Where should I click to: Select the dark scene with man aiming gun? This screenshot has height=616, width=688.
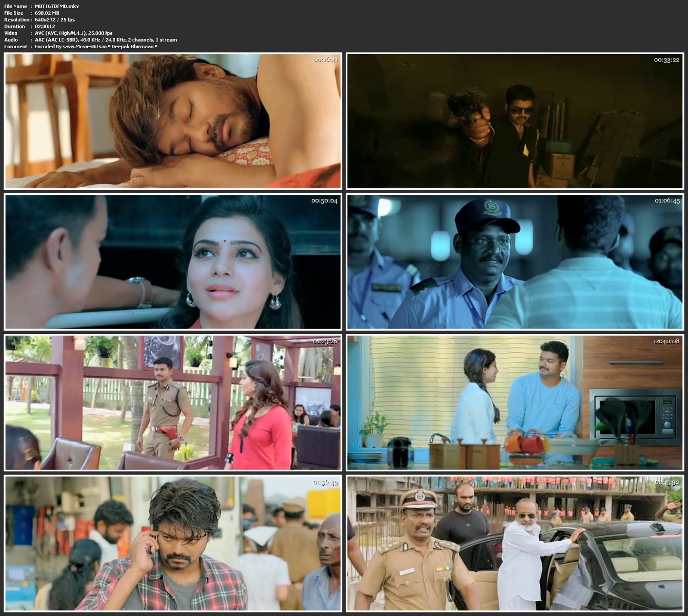pos(515,121)
